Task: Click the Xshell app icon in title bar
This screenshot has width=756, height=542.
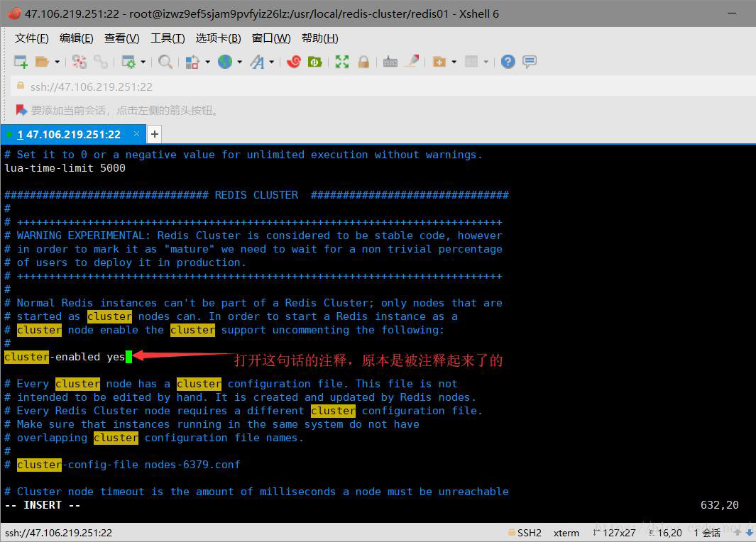Action: click(x=14, y=13)
